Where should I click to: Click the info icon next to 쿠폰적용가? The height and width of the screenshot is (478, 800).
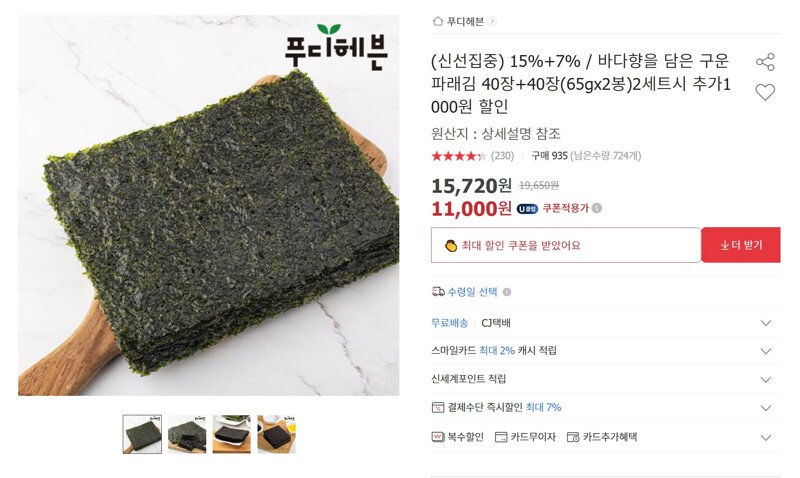tap(597, 208)
